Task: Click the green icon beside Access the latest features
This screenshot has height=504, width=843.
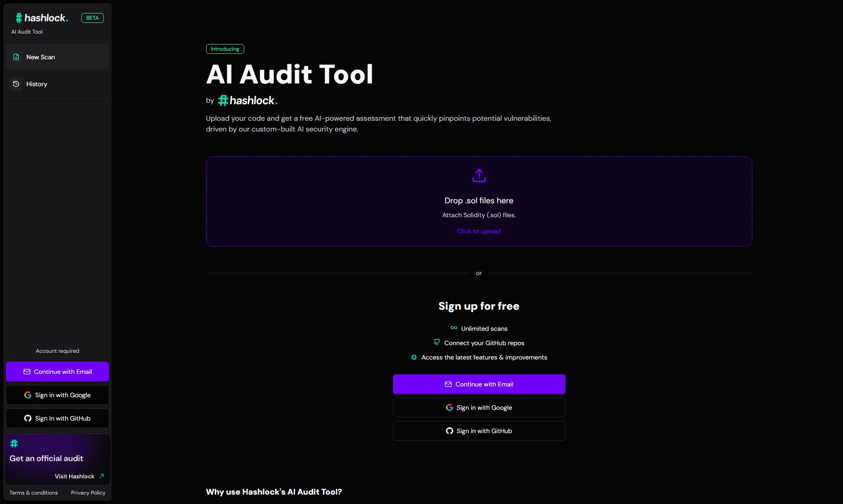Action: (x=414, y=357)
